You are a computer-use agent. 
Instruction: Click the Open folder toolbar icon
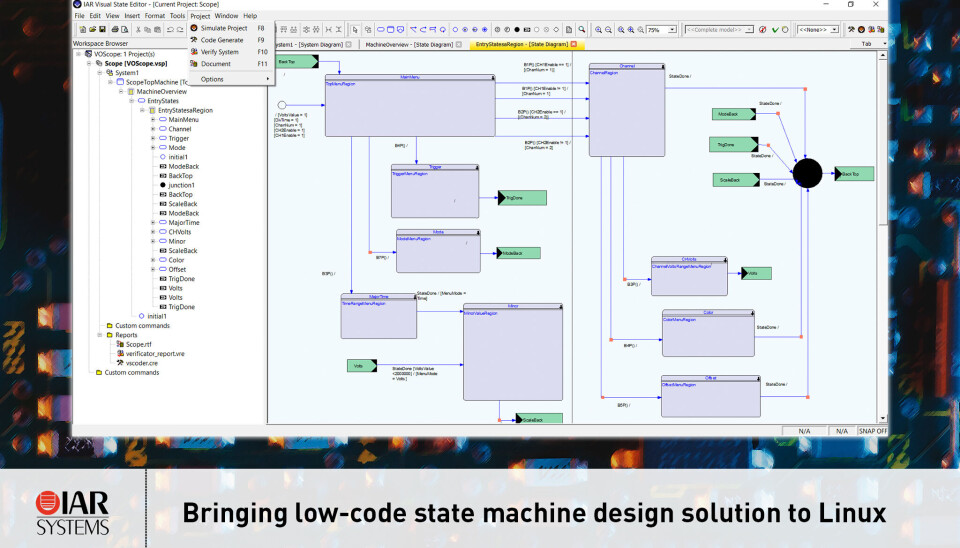pyautogui.click(x=92, y=29)
